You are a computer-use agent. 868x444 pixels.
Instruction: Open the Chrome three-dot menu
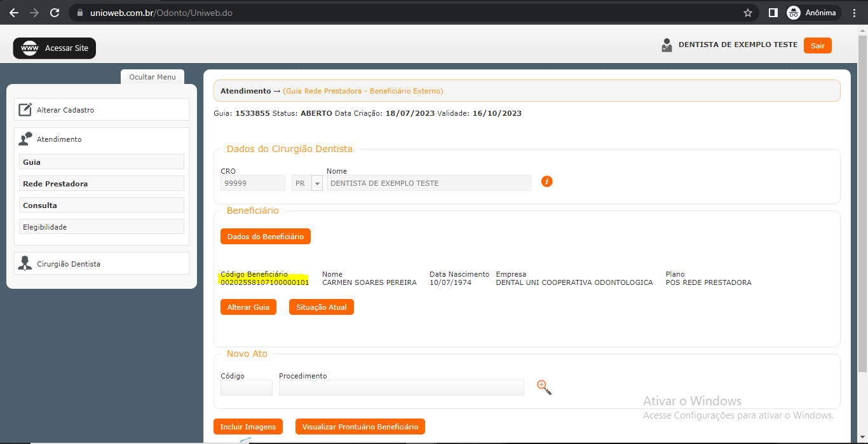(x=854, y=13)
